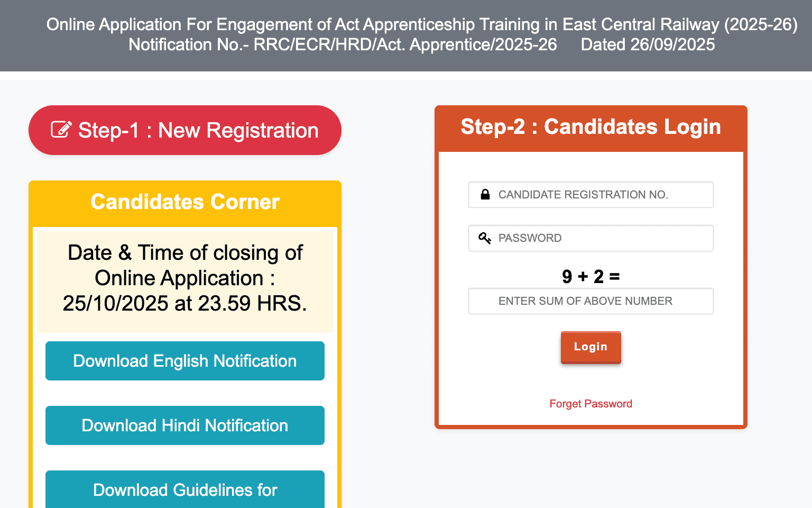Download English Notification
The height and width of the screenshot is (508, 812).
185,361
